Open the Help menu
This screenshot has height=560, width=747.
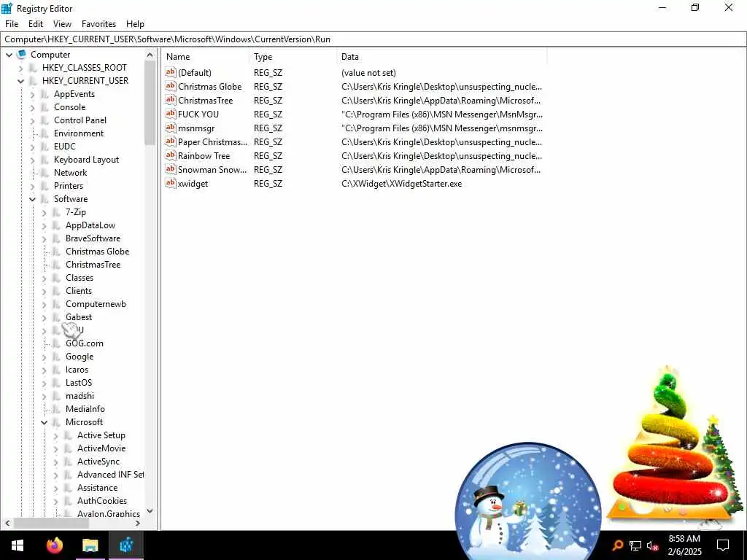point(135,24)
